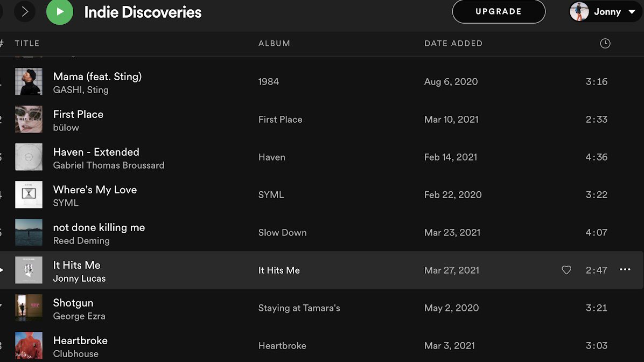This screenshot has height=362, width=644.
Task: Click the Indie Discoveries playlist title
Action: click(143, 12)
